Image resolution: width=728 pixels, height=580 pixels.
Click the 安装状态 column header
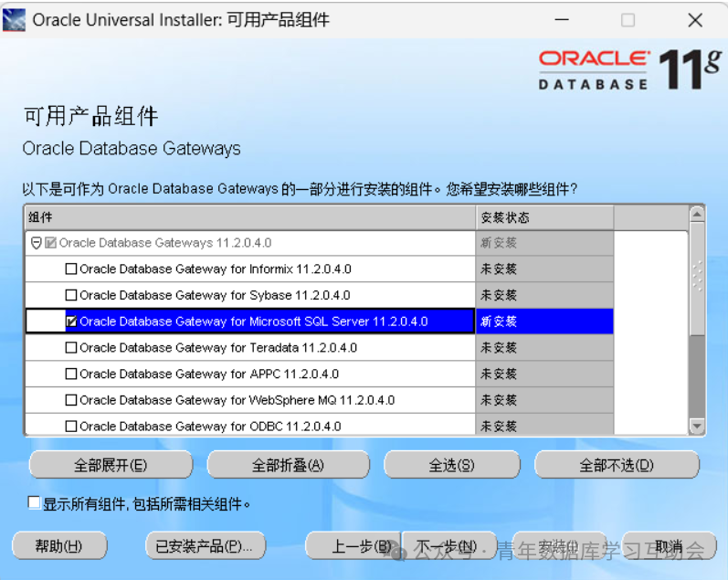tap(544, 217)
